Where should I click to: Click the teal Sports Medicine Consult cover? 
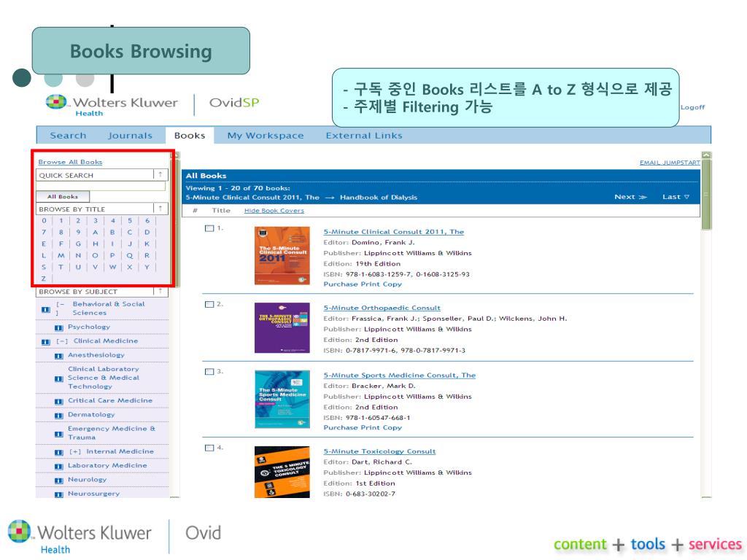282,400
